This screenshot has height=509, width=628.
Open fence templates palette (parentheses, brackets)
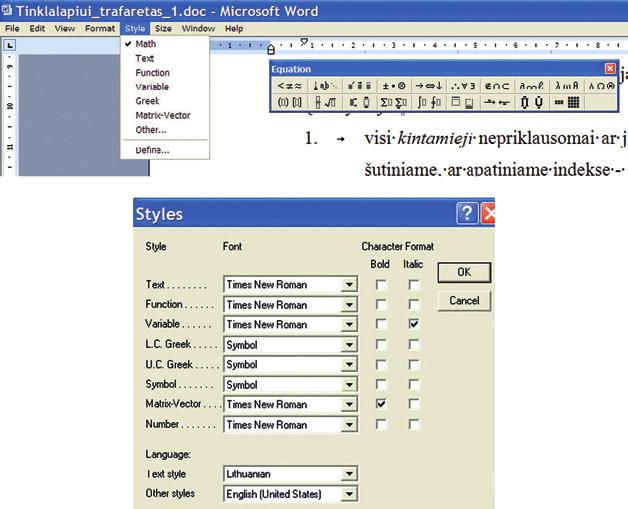pyautogui.click(x=290, y=103)
